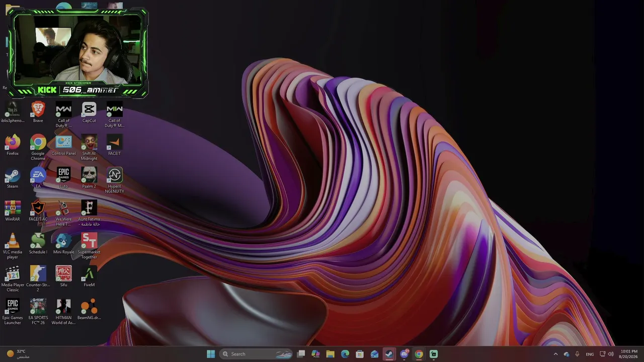Select the FACEIT desktop shortcut
This screenshot has height=362, width=644.
tap(114, 145)
